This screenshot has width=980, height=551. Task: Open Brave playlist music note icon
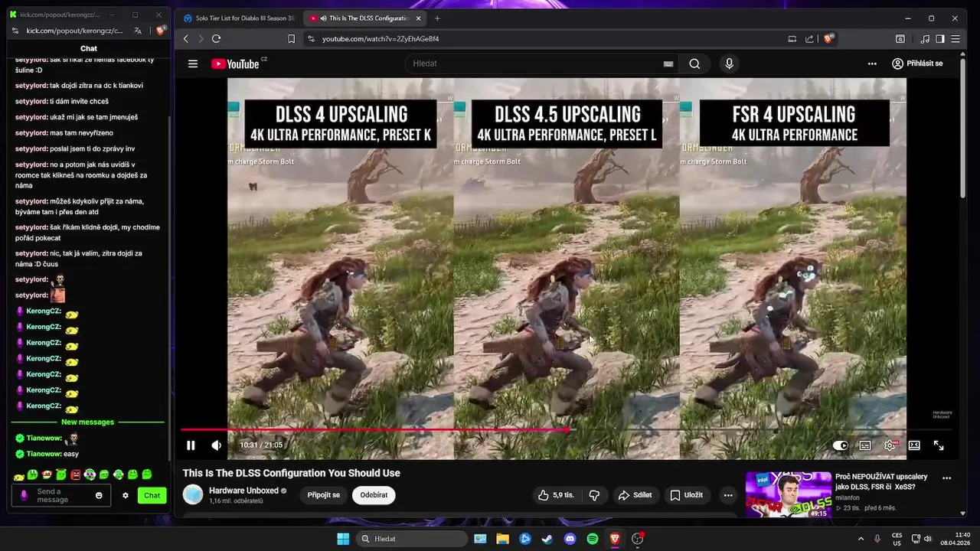[925, 39]
